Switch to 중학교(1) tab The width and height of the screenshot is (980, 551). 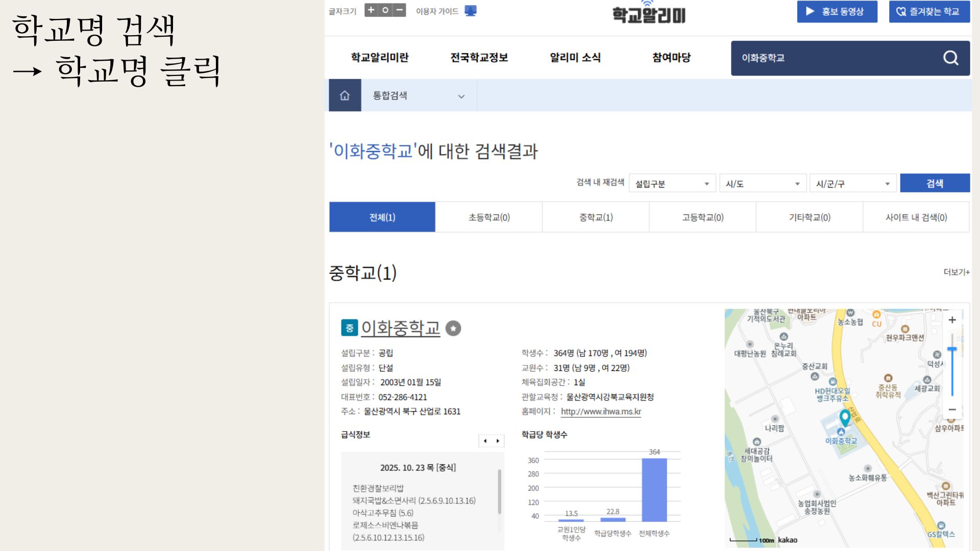point(596,217)
